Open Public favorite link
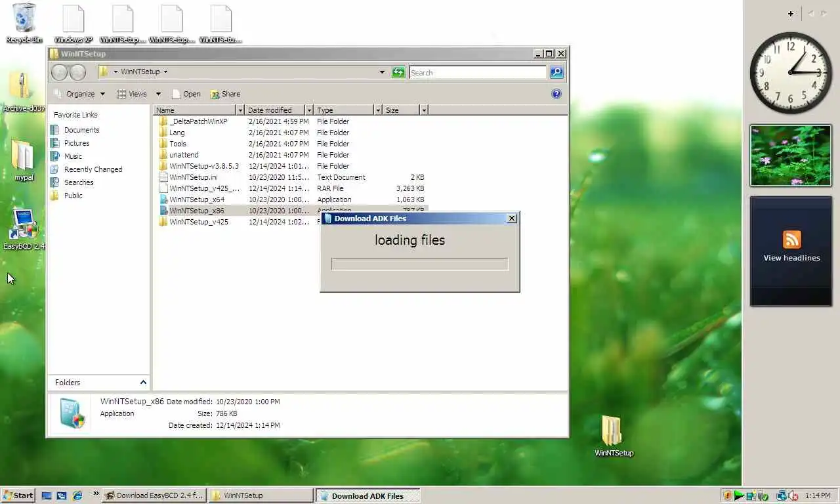This screenshot has width=840, height=504. pyautogui.click(x=67, y=196)
